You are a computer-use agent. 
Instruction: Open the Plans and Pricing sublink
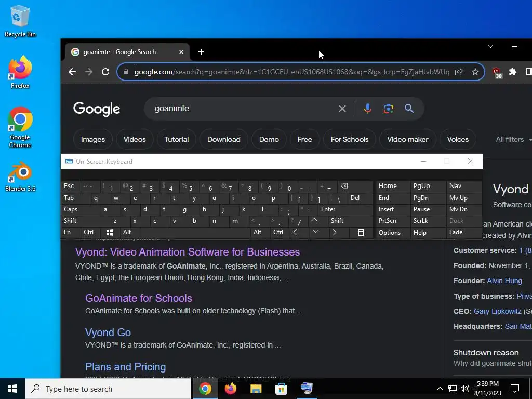click(x=126, y=367)
